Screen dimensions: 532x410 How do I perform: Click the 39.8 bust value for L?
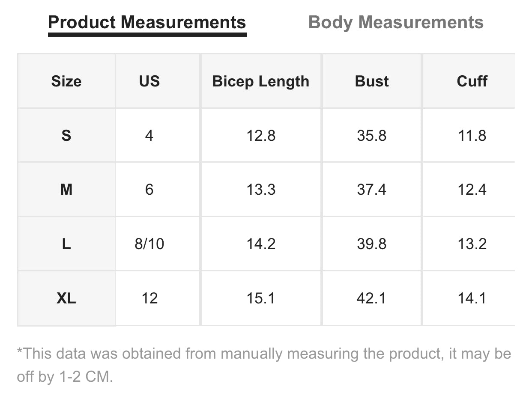point(372,244)
